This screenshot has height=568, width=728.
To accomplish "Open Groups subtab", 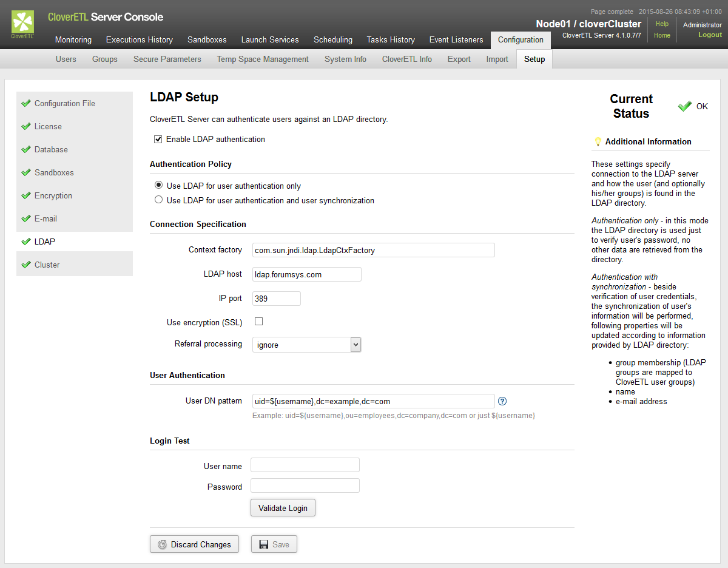I will [x=105, y=59].
